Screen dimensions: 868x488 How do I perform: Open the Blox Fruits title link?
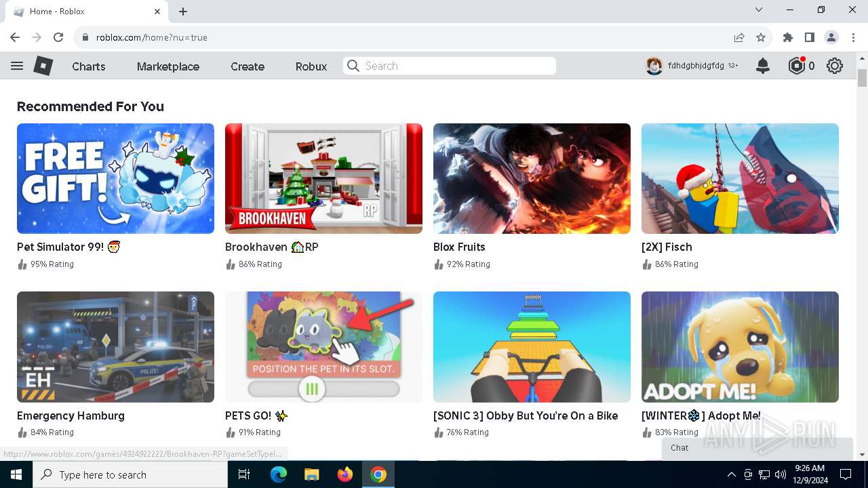tap(459, 247)
